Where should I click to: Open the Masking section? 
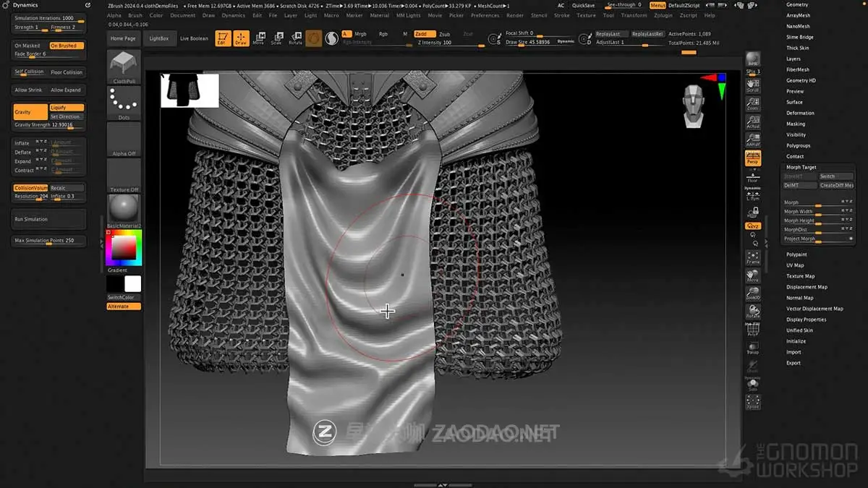coord(797,124)
